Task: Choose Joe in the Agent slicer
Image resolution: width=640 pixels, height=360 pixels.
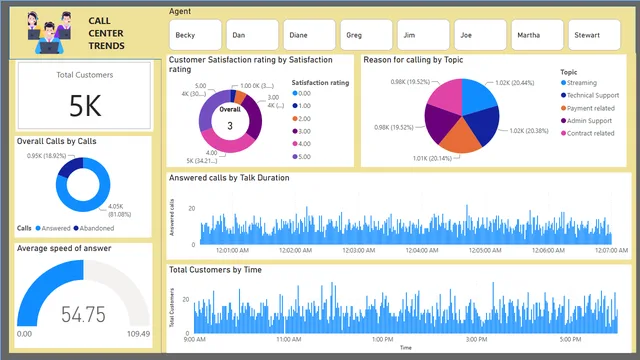Action: [480, 35]
